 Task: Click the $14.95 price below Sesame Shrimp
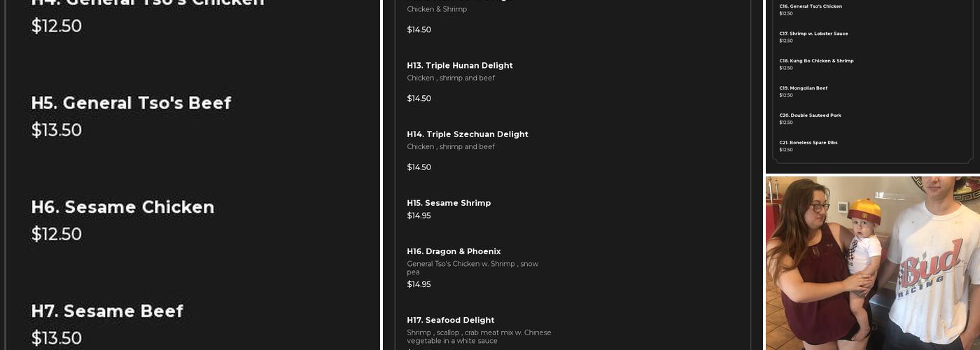click(419, 216)
